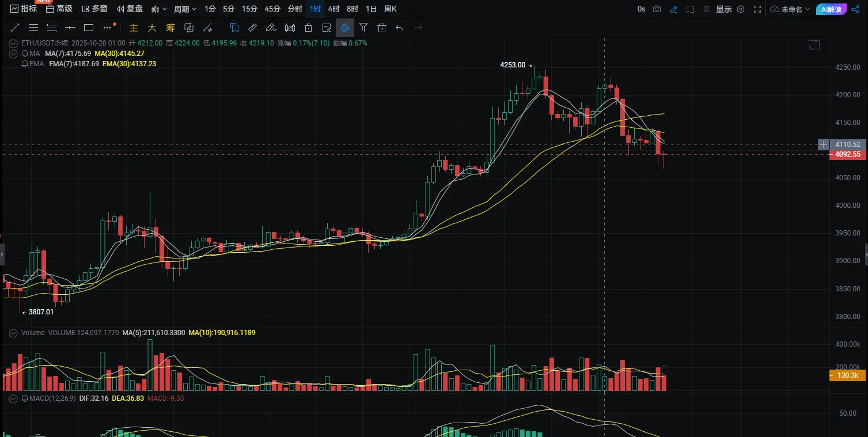
Task: Click the line-with-nodes drawing icon
Action: (208, 28)
